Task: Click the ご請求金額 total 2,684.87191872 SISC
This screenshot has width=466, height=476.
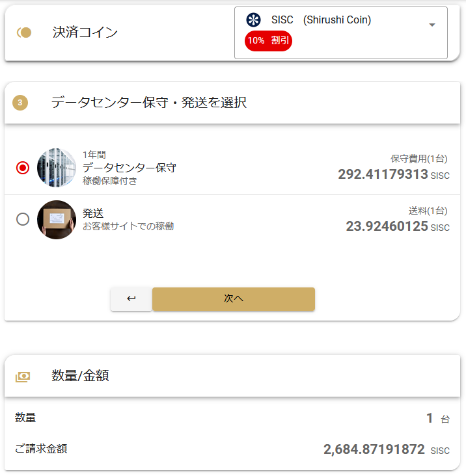Action: click(x=387, y=449)
